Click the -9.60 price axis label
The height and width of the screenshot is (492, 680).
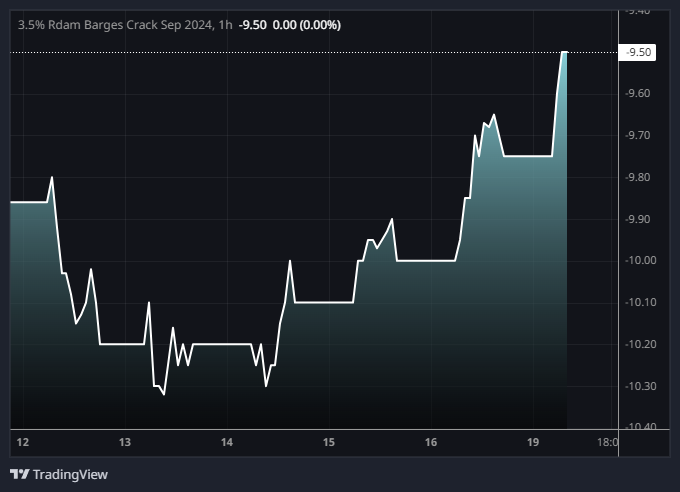pyautogui.click(x=639, y=94)
